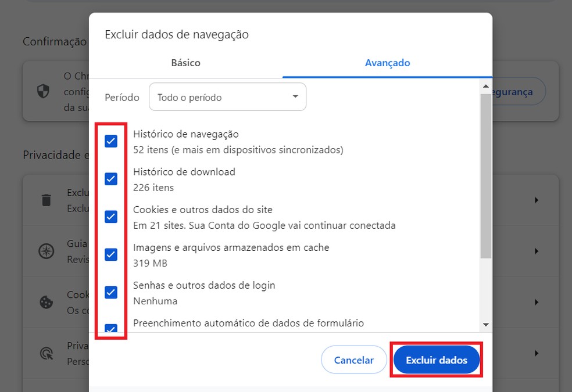
Task: Click the shield icon in the Confirmação section
Action: (44, 91)
